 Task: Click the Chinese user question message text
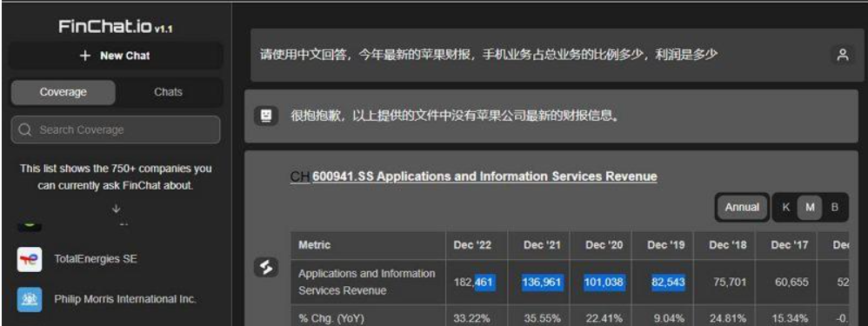(x=489, y=55)
